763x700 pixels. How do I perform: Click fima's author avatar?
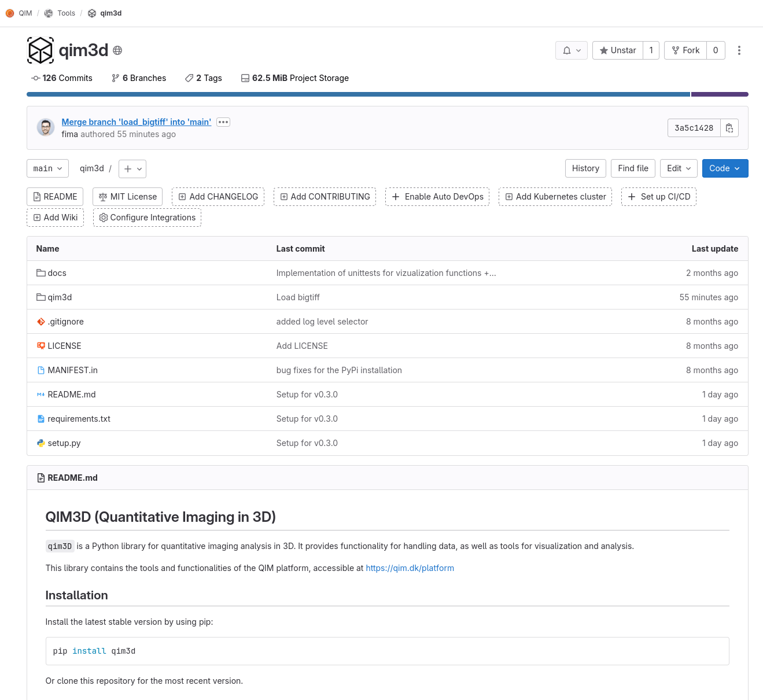tap(46, 127)
